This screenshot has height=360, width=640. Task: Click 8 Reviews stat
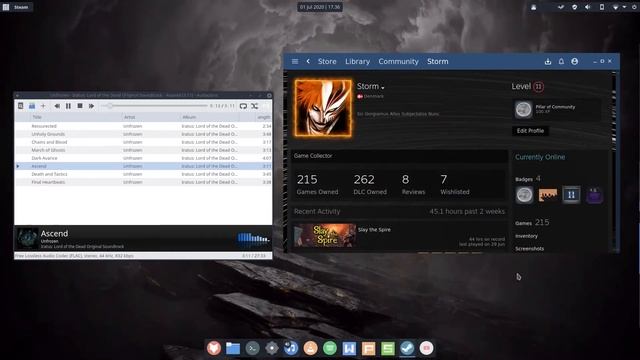[x=413, y=184]
